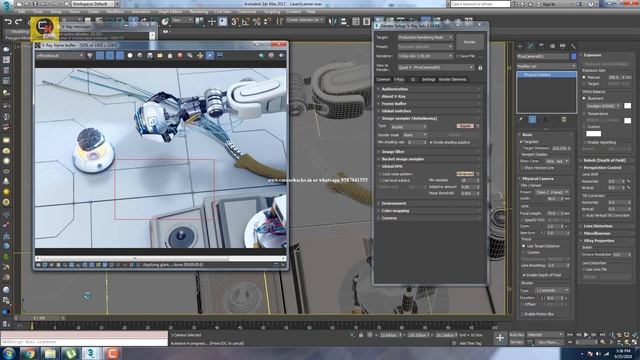Click the white circle mono channel icon in frame buffer
Viewport: 640px width, 360px height.
pyautogui.click(x=130, y=56)
